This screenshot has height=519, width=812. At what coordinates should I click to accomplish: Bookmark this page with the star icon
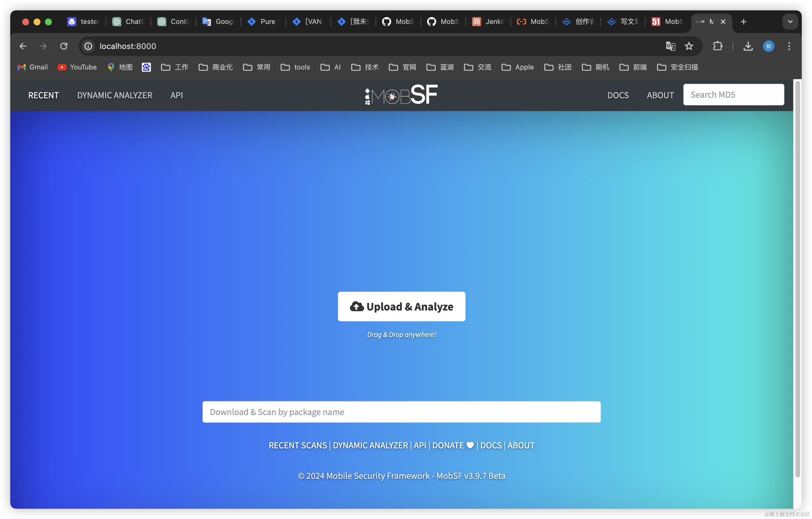point(689,46)
